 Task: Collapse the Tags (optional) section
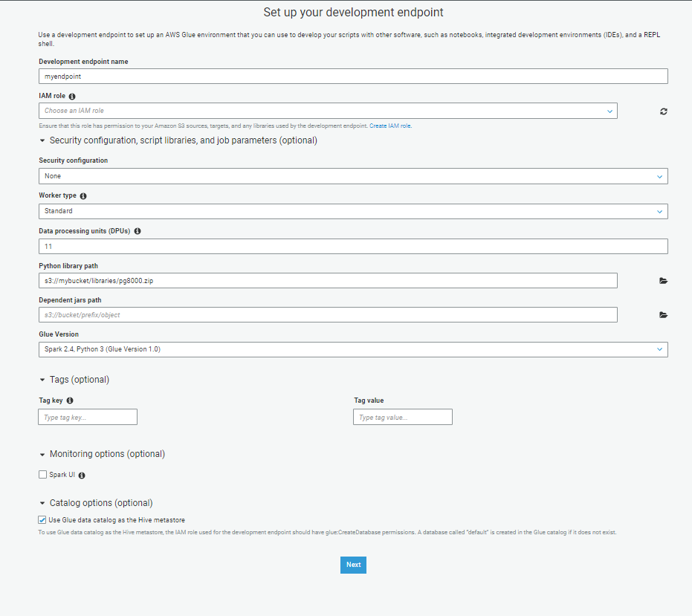click(x=42, y=380)
